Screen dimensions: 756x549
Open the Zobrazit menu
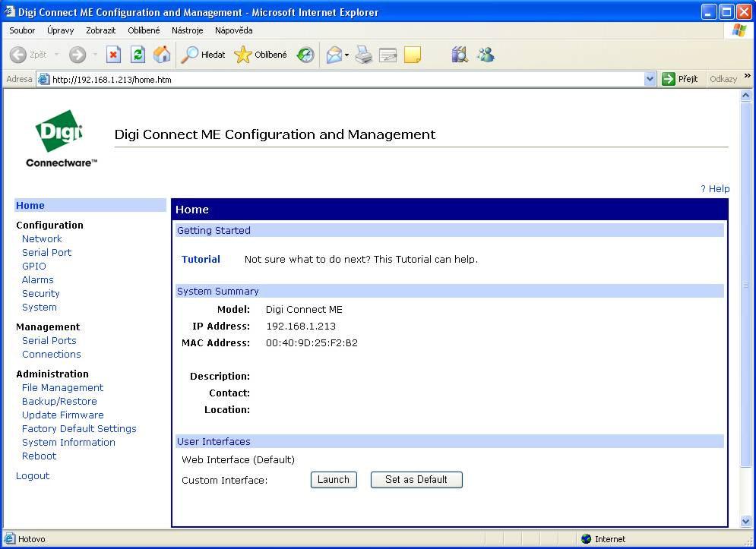click(x=101, y=30)
